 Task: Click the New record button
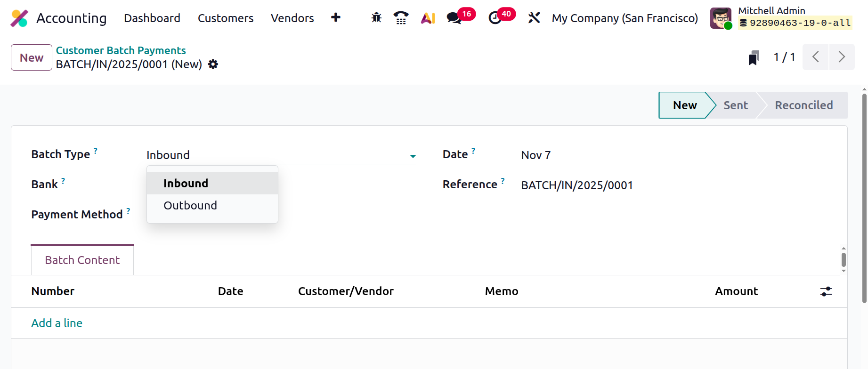[x=32, y=57]
